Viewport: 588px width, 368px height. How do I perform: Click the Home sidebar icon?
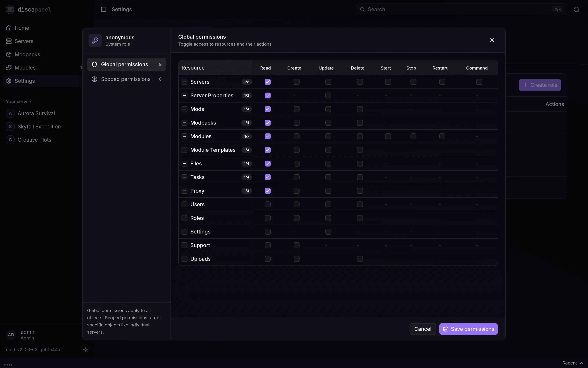pyautogui.click(x=9, y=28)
